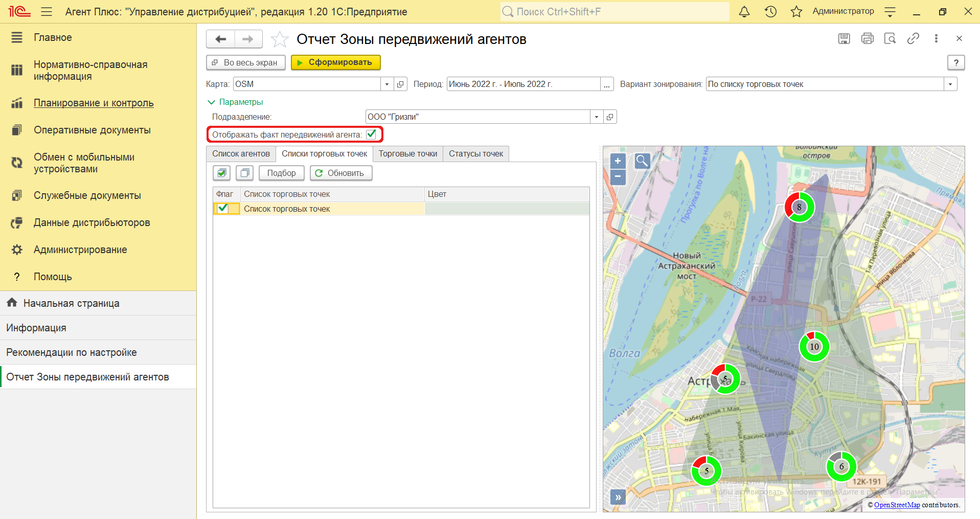Save report with the diskette icon
Image resolution: width=980 pixels, height=519 pixels.
coord(844,38)
